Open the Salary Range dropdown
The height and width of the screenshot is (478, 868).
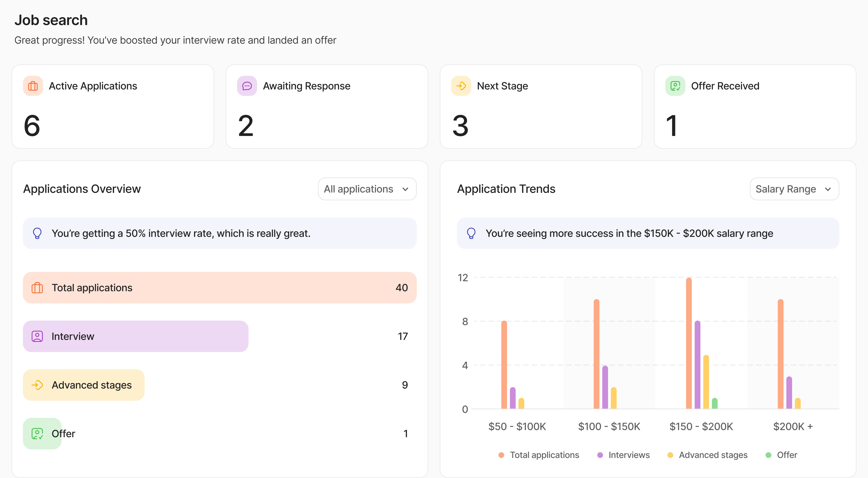pos(794,189)
